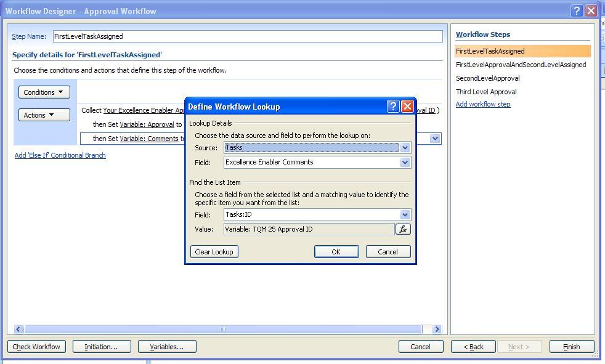
Task: Cancel the Define Workflow Lookup dialog
Action: (x=388, y=252)
